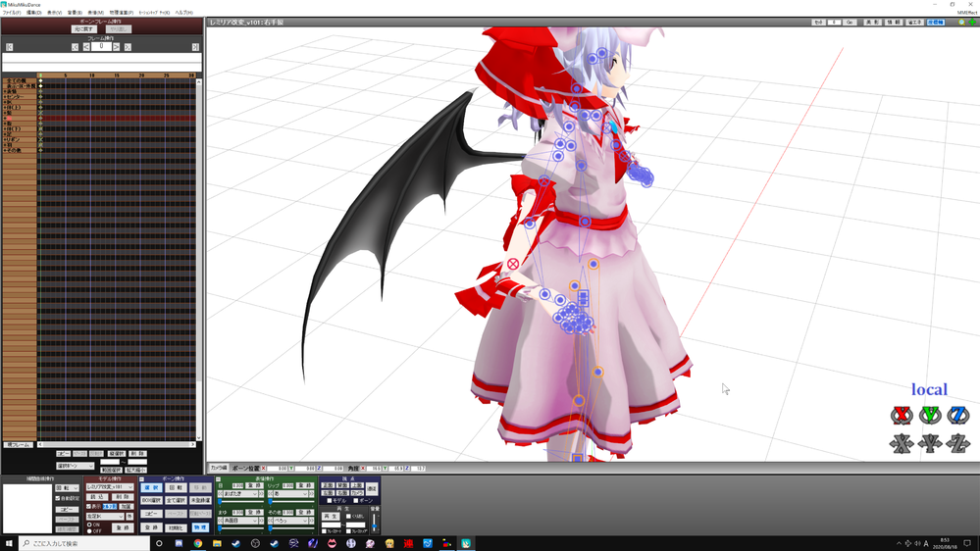980x551 pixels.
Task: Click the 全て選択 select-all button
Action: [x=176, y=500]
